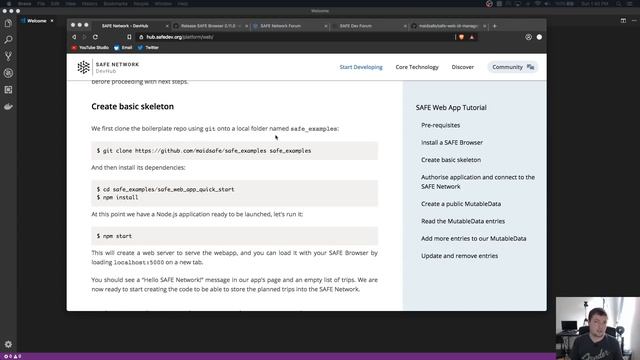Close the Welcome tab in VS Code
This screenshot has height=360, width=640.
52,21
